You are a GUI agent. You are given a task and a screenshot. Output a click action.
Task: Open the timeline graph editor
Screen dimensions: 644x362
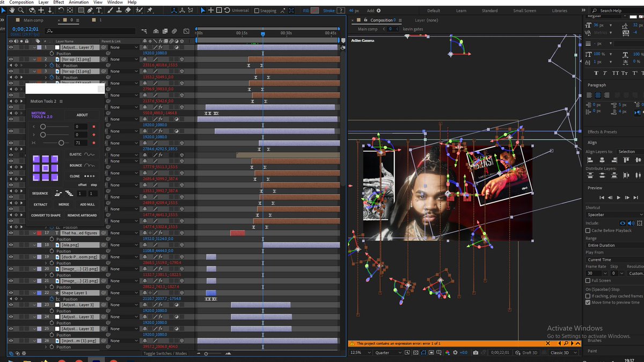pyautogui.click(x=186, y=31)
